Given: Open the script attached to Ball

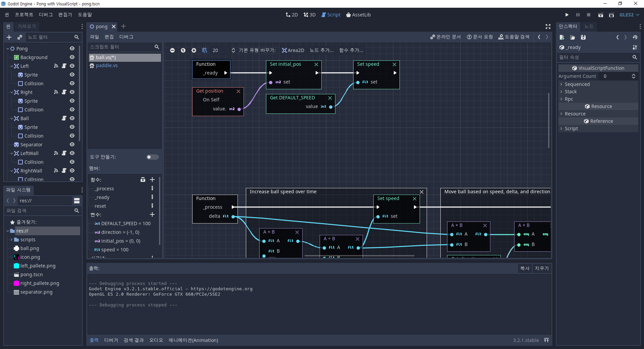Looking at the screenshot, I should click(x=64, y=118).
